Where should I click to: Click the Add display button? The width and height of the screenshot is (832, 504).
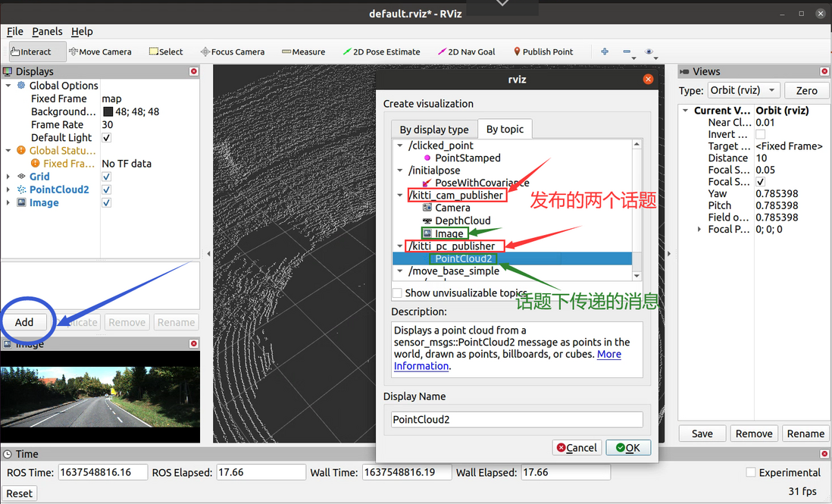click(x=24, y=322)
